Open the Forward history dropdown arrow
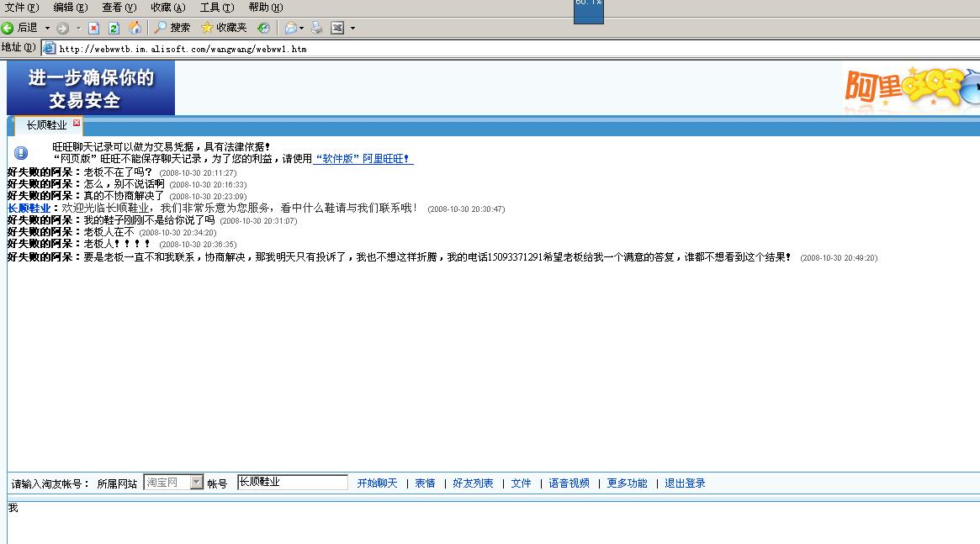This screenshot has width=980, height=544. (78, 28)
